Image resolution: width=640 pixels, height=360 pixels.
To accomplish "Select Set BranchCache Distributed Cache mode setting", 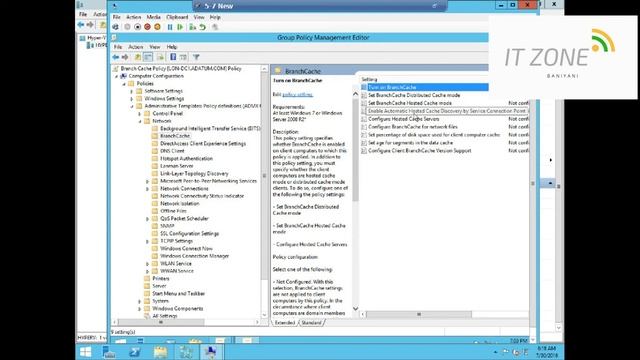I will (x=414, y=95).
